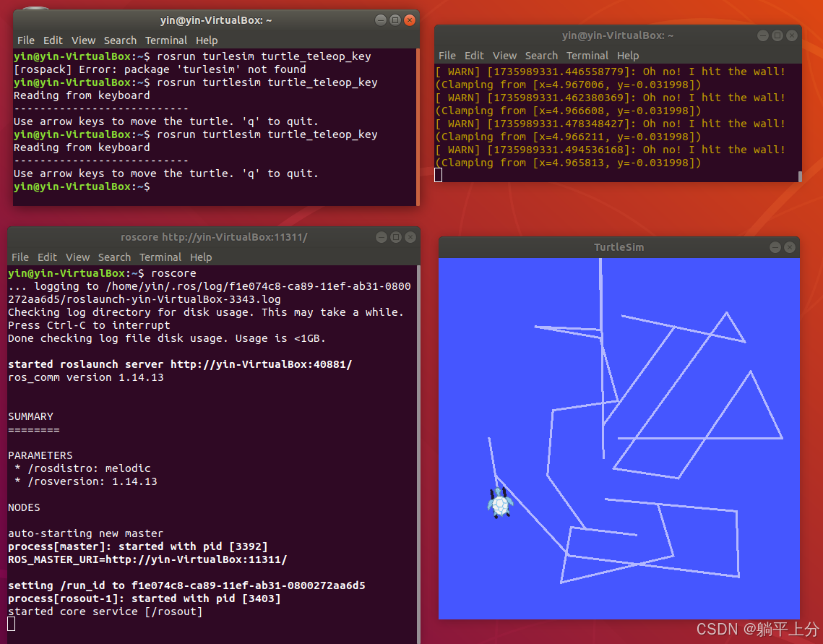Viewport: 823px width, 644px height.
Task: Click "process[master]: started with pid [3392]" line
Action: click(x=137, y=546)
